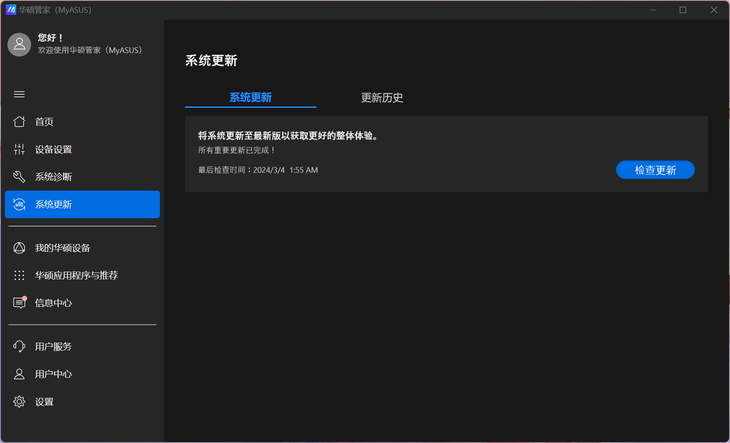Collapse the sidebar with hamburger menu icon
Viewport: 730px width, 443px height.
[19, 94]
